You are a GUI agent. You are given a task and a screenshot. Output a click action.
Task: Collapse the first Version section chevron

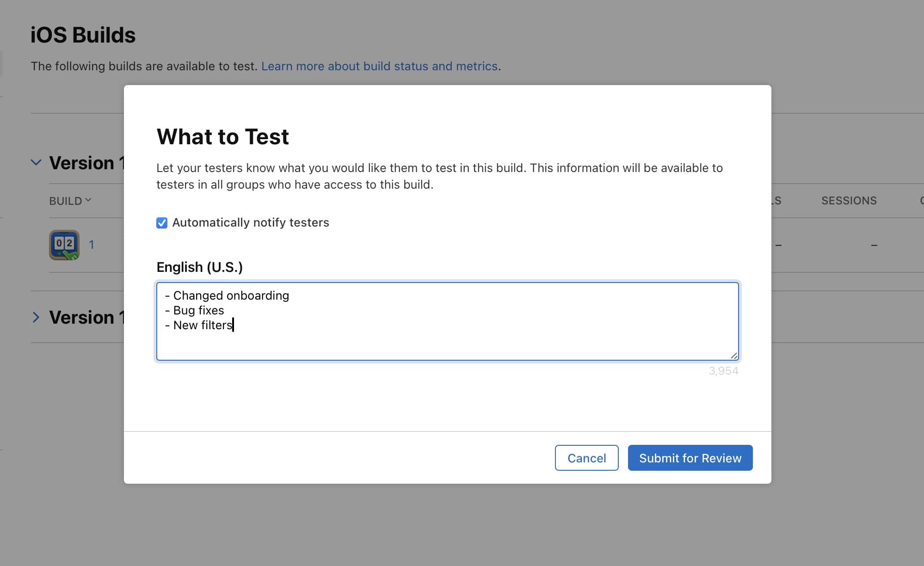point(36,163)
